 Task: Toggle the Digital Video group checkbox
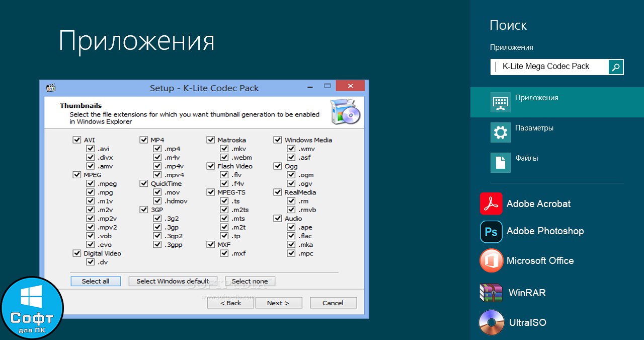click(x=77, y=253)
